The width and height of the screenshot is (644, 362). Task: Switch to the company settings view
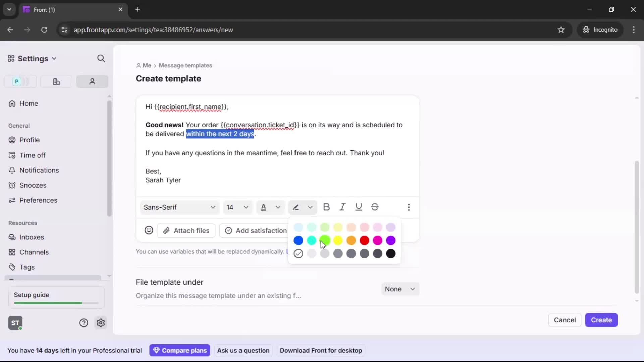pyautogui.click(x=56, y=81)
